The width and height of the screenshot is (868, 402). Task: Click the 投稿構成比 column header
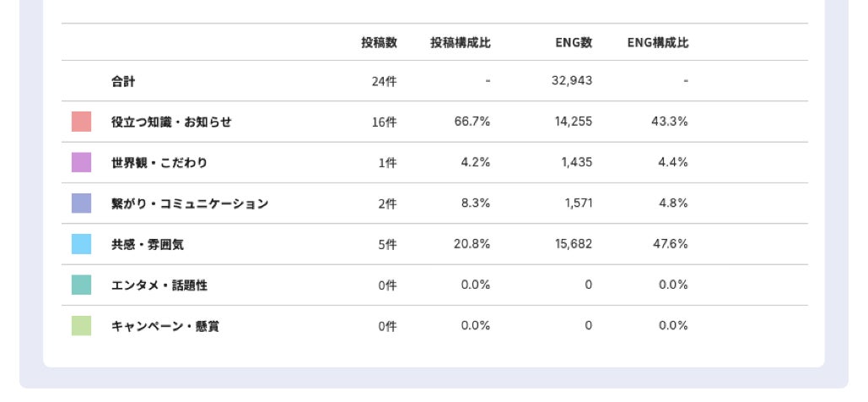coord(460,42)
